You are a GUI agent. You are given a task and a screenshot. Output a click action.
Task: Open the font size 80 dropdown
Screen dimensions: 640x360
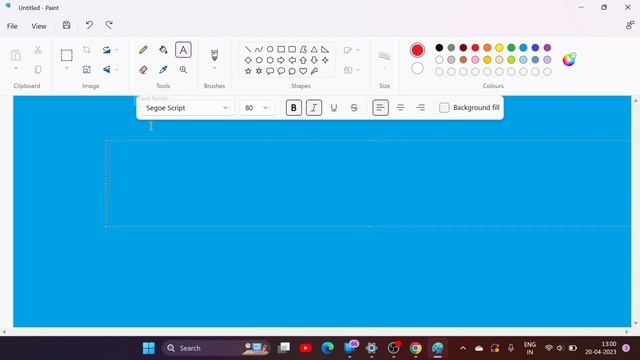click(x=257, y=108)
